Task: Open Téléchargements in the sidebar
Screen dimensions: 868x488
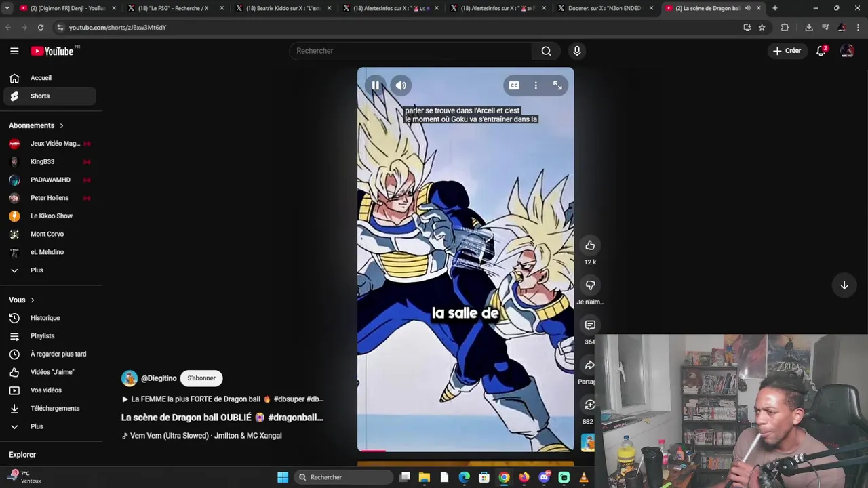Action: click(x=50, y=408)
